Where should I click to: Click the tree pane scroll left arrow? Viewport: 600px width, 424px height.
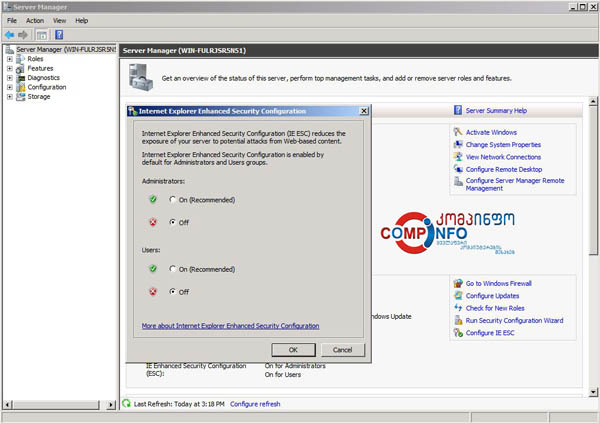click(8, 404)
